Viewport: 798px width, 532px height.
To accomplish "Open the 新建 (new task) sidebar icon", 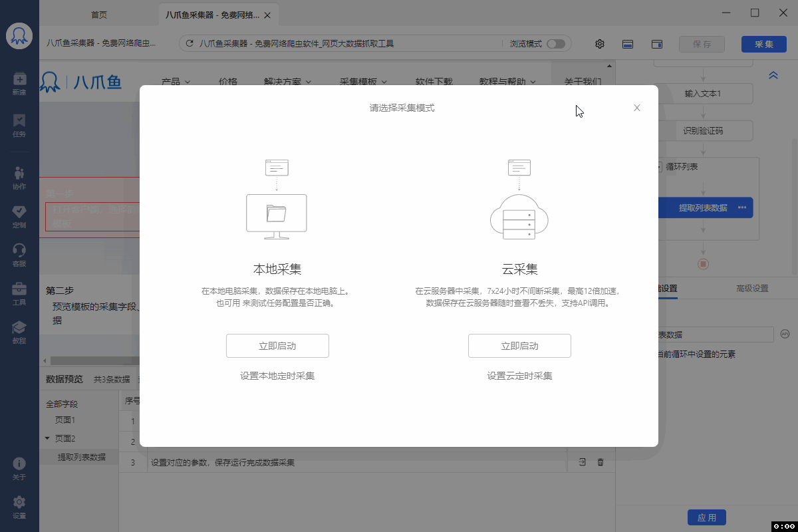I will tap(19, 83).
